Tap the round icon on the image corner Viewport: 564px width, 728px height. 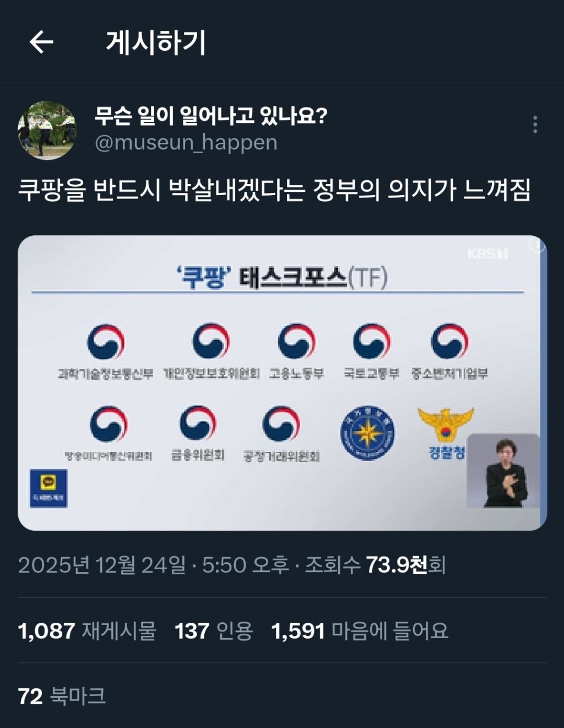pos(536,246)
